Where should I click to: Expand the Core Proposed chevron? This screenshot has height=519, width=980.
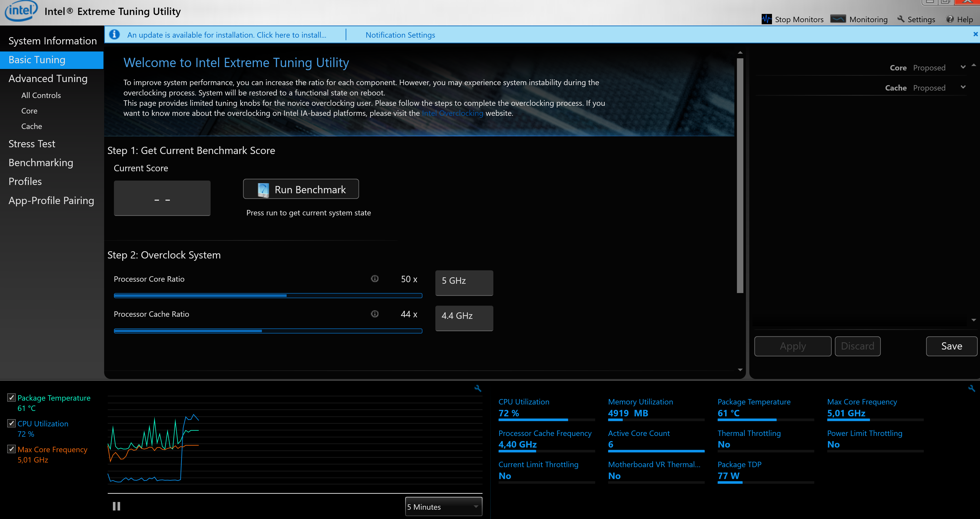(x=963, y=67)
